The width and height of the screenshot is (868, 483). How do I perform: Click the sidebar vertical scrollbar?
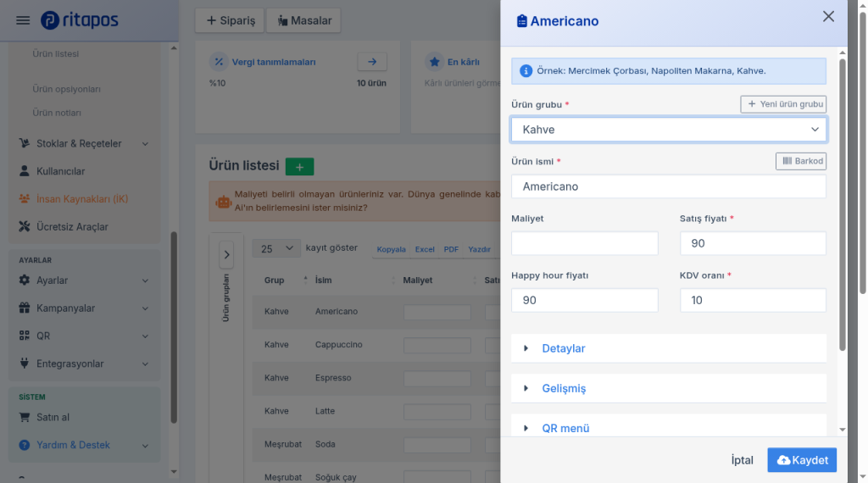tap(174, 328)
